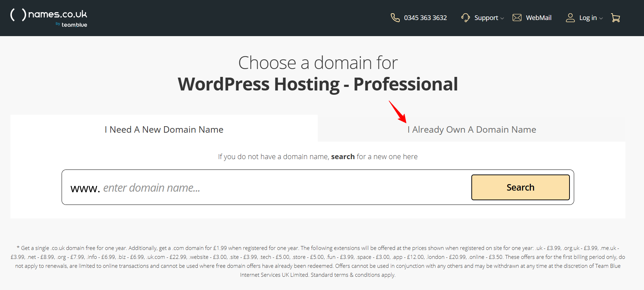
Task: Open the WebMail link
Action: click(538, 18)
